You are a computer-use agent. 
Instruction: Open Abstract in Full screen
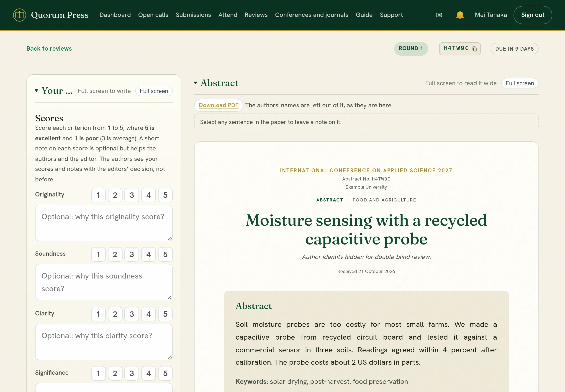(520, 83)
